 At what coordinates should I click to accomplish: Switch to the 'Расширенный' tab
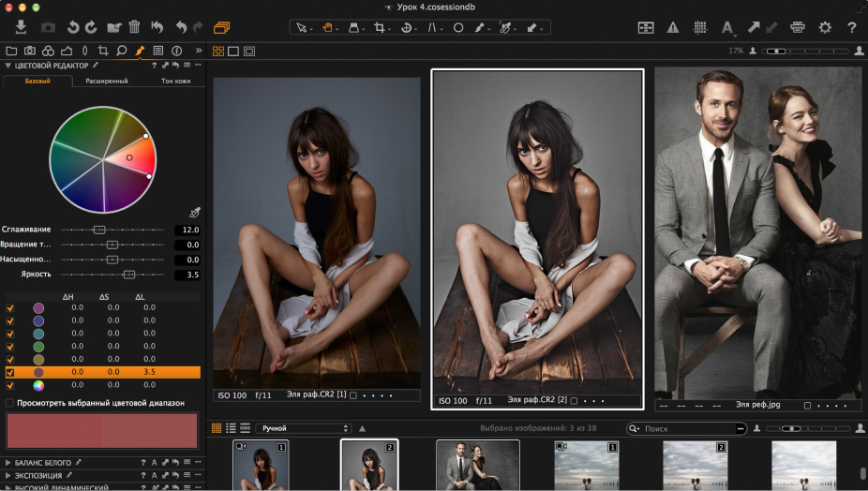pyautogui.click(x=107, y=82)
